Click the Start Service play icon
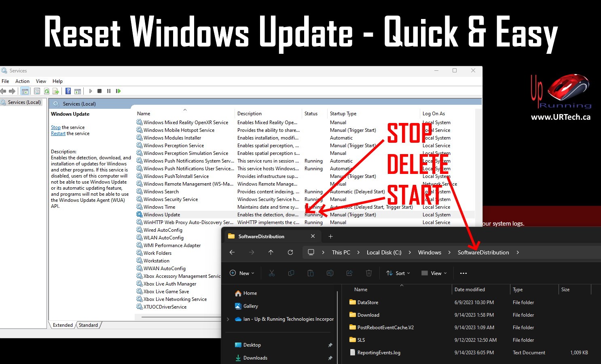Image resolution: width=601 pixels, height=364 pixels. pyautogui.click(x=91, y=91)
